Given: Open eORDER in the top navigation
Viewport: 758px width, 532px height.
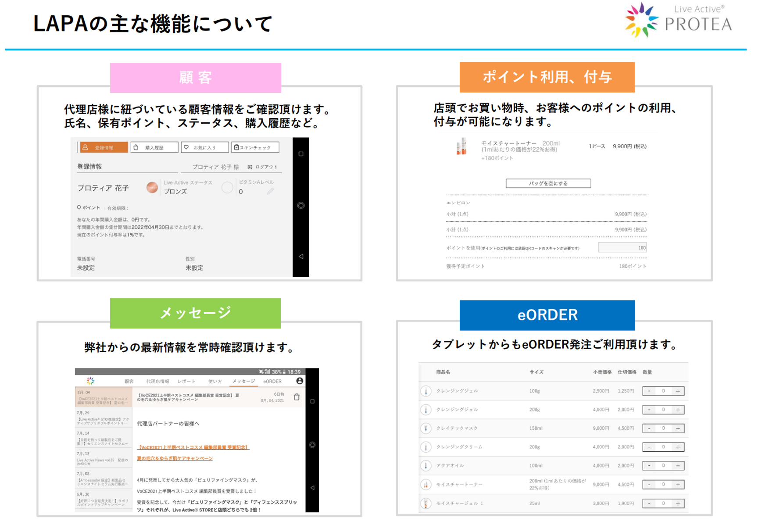Looking at the screenshot, I should [x=272, y=381].
